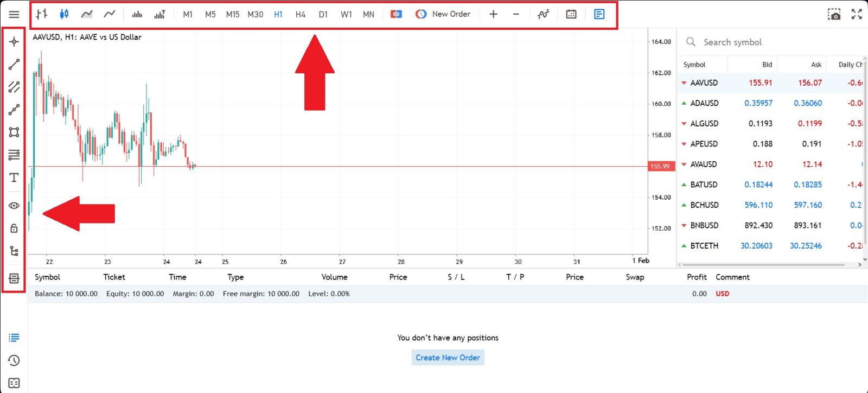This screenshot has width=868, height=393.
Task: Expand the Fibonacci tools list
Action: 14,155
